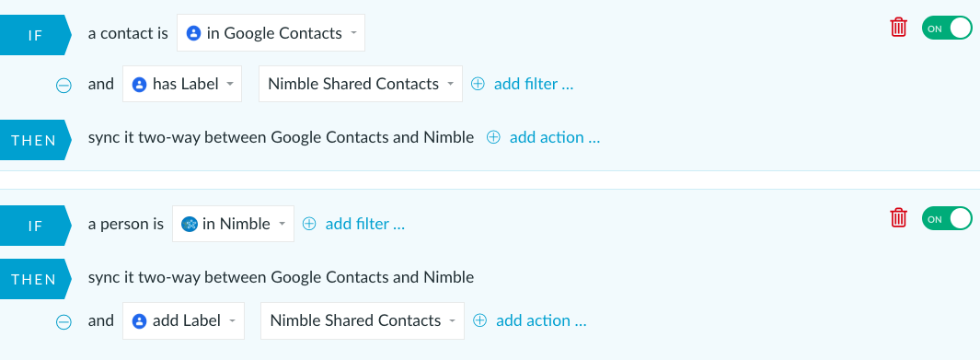Open the 'add Label' action dropdown
The width and height of the screenshot is (980, 360).
pyautogui.click(x=183, y=320)
